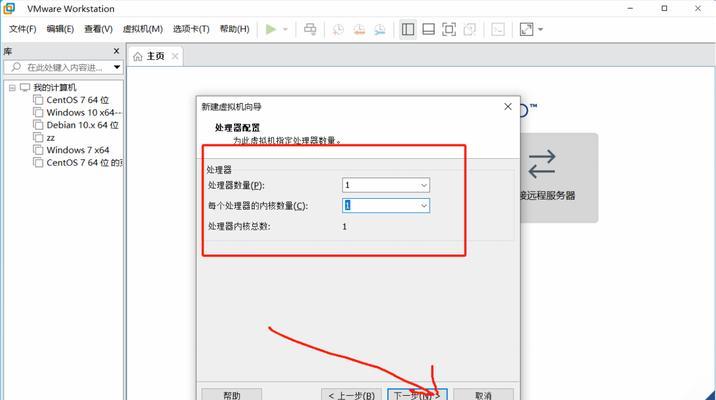Click the green power-on play icon
Viewport: 716px width, 400px height.
(271, 29)
